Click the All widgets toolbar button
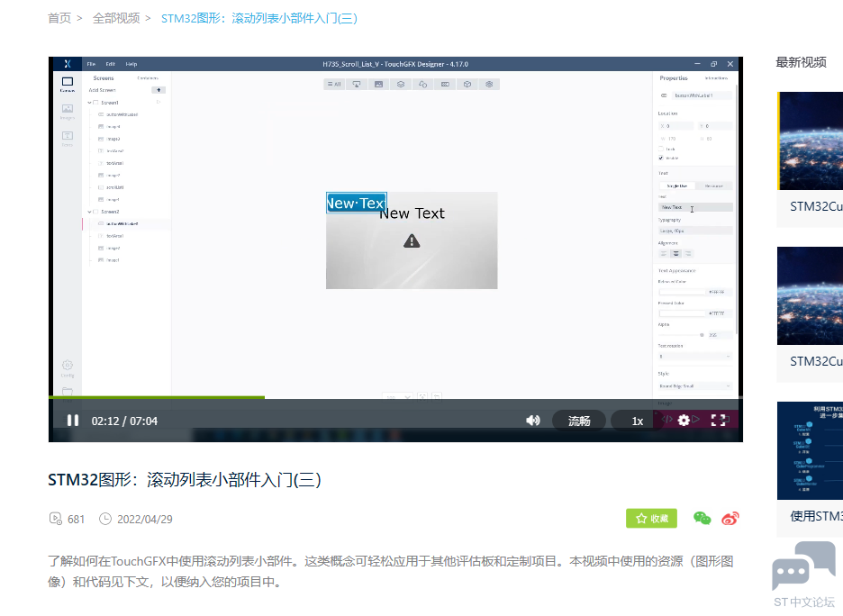 click(x=334, y=84)
